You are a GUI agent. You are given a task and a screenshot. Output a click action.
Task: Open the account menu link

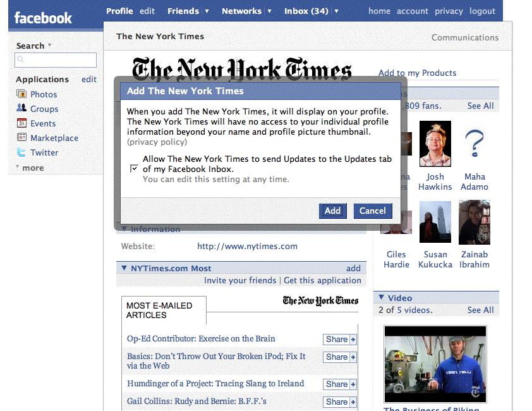pos(412,11)
